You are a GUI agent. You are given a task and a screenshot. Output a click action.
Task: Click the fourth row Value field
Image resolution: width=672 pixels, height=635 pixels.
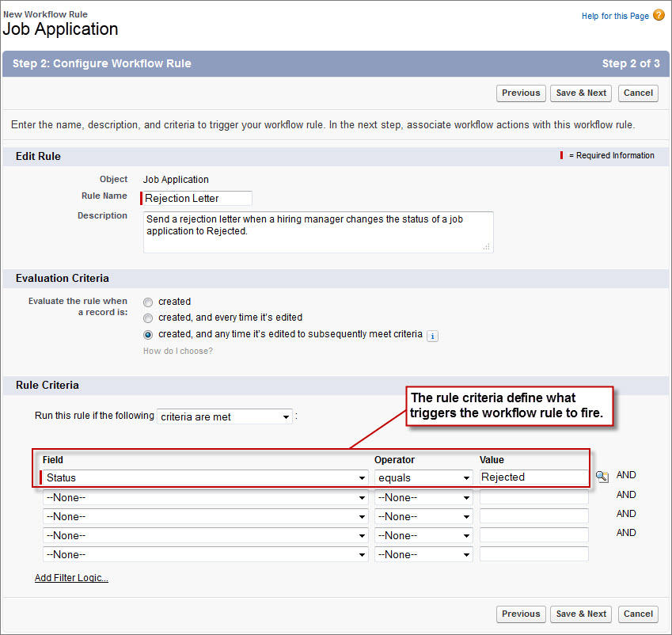pyautogui.click(x=534, y=535)
